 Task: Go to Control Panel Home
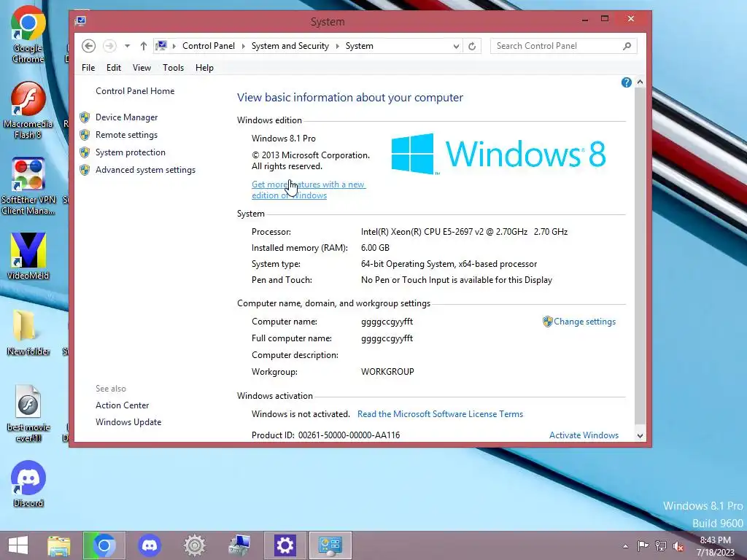(x=135, y=91)
